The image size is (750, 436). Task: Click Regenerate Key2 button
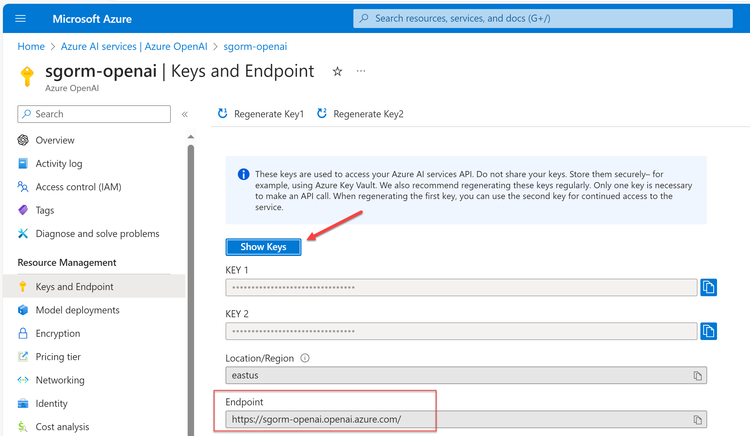coord(360,114)
